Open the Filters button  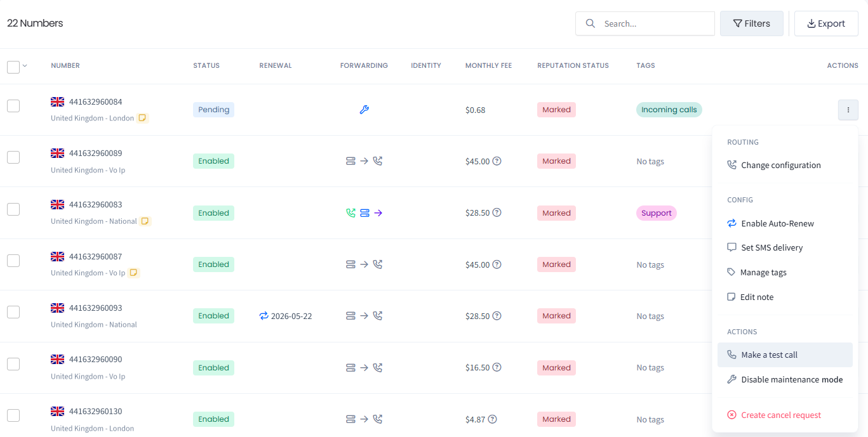pyautogui.click(x=752, y=23)
